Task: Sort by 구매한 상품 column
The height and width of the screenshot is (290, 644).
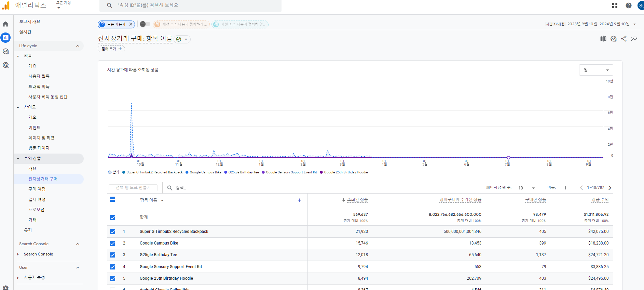Action: 535,200
